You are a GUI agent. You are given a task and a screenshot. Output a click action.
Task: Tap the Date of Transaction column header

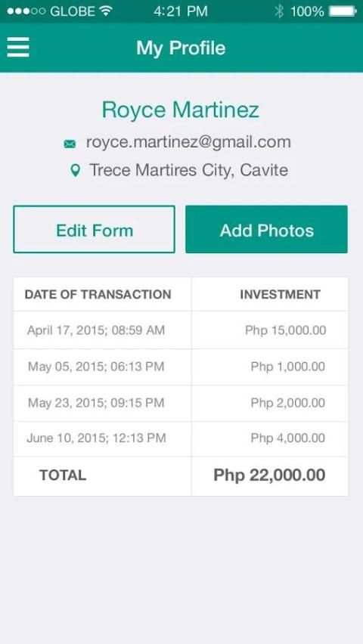click(98, 295)
